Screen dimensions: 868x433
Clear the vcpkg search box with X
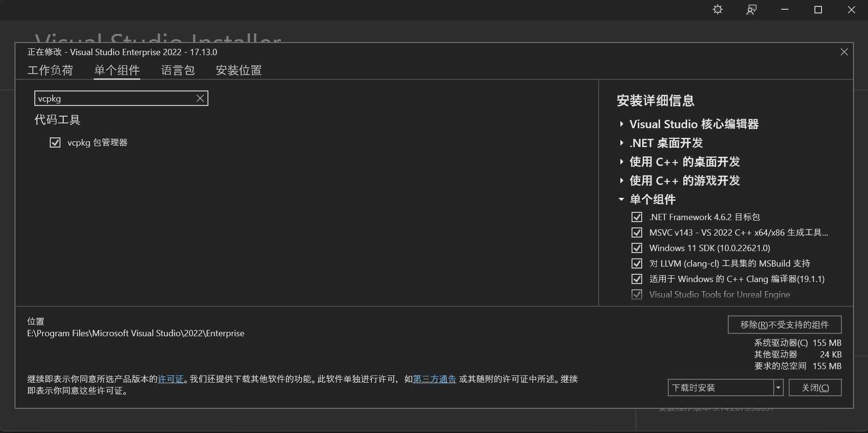pos(200,98)
